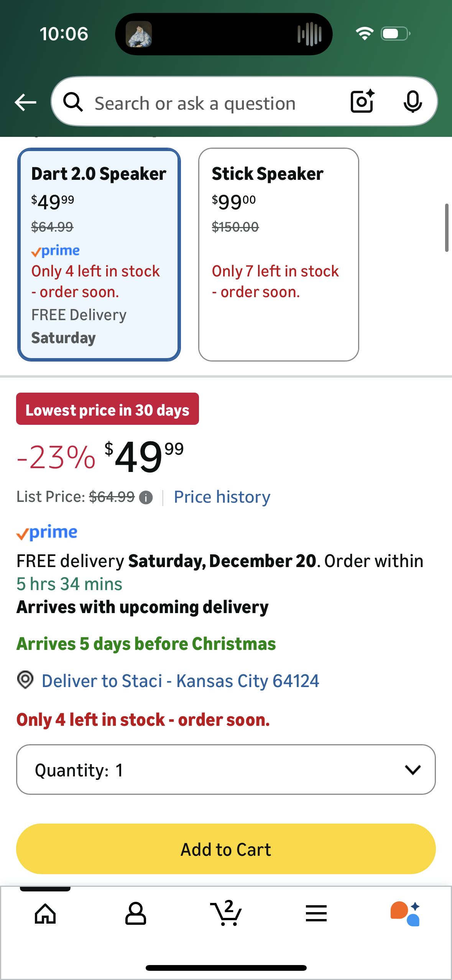Change delivery address Kansas City 64124
Viewport: 452px width, 980px height.
coord(180,681)
